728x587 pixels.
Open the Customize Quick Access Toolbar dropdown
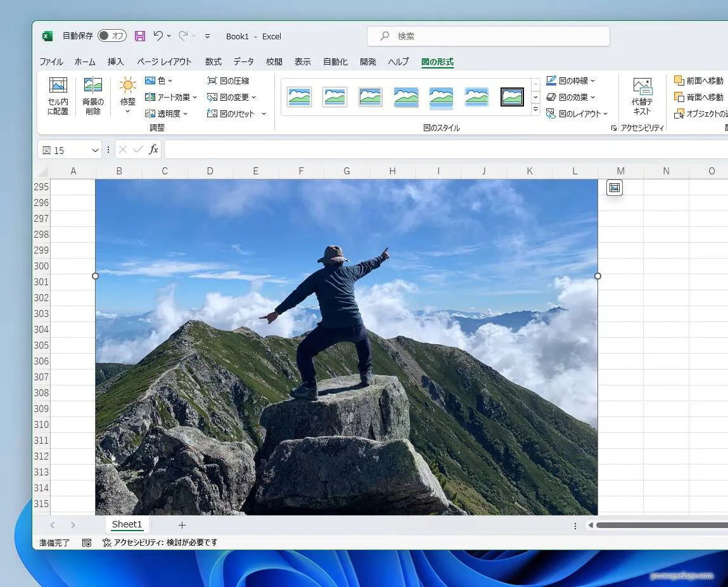[208, 36]
